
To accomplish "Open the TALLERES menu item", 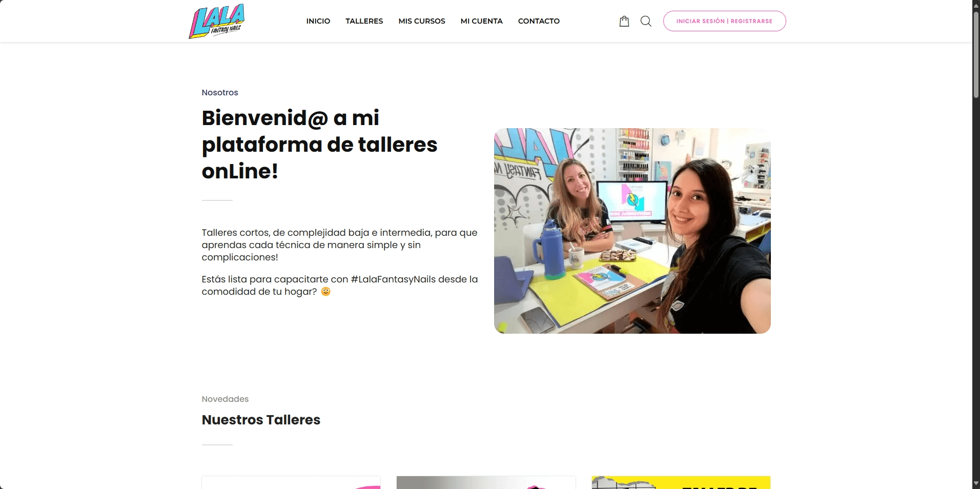I will [x=364, y=21].
